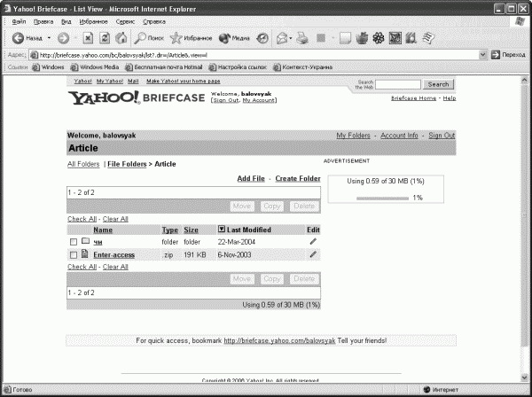Tick the checkbox for the first folder row

tap(74, 242)
